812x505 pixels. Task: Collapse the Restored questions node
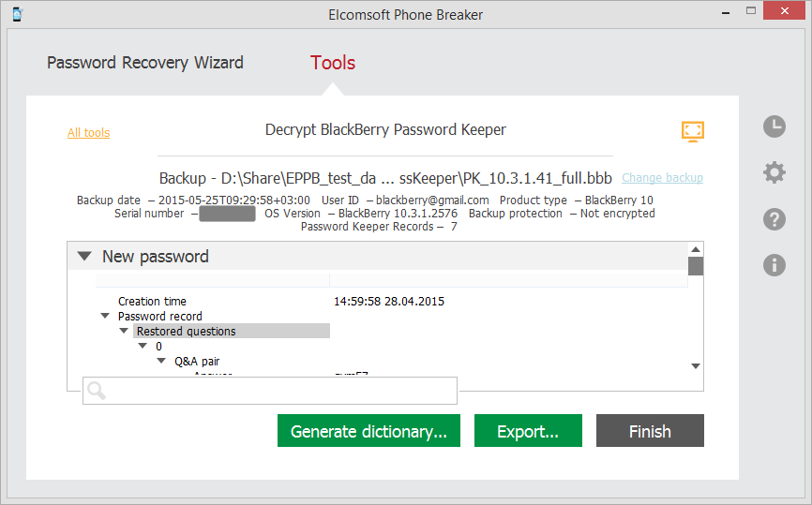tap(124, 332)
